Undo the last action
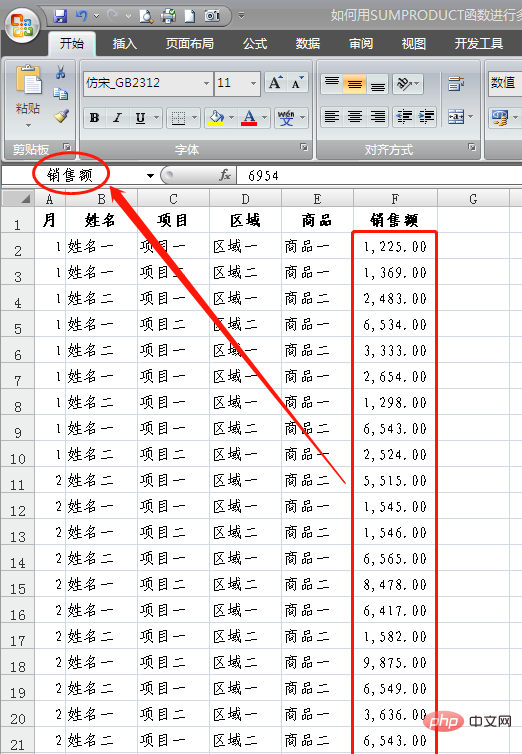This screenshot has width=522, height=754. [81, 16]
